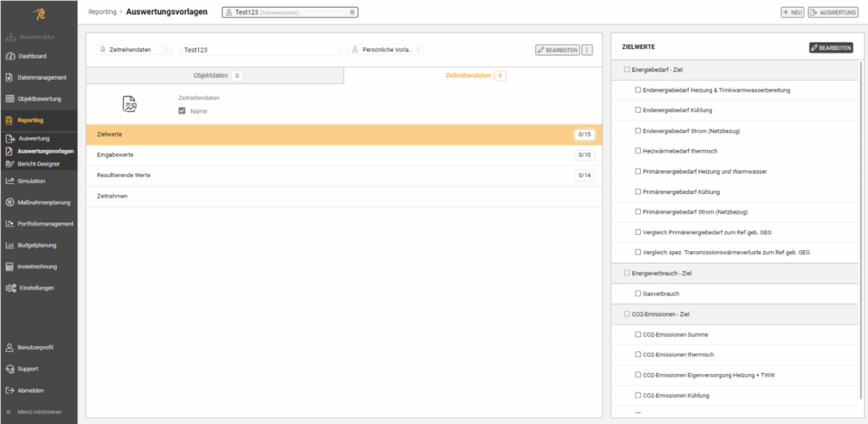The width and height of the screenshot is (868, 424).
Task: Expand the Zeitreihendaten type dropdown
Action: pos(134,50)
